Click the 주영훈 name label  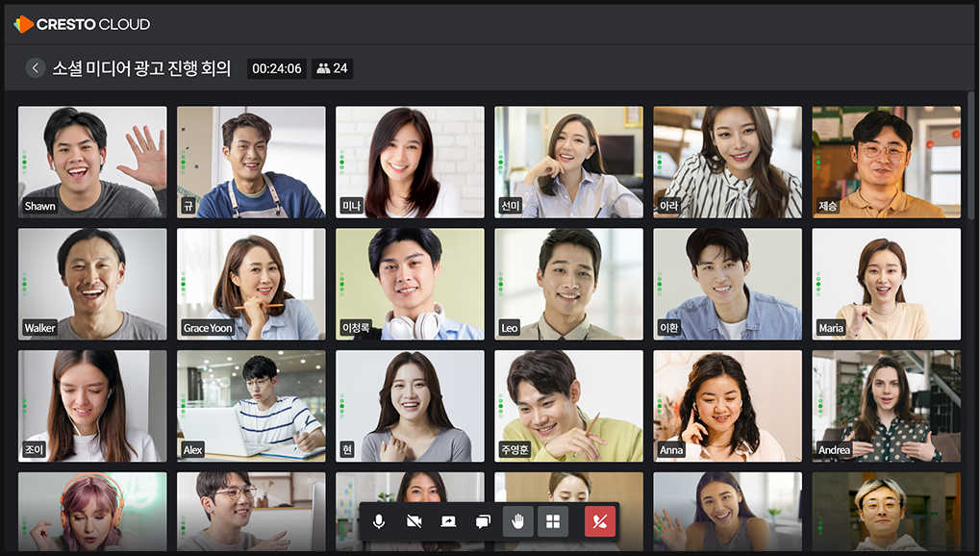click(x=515, y=449)
